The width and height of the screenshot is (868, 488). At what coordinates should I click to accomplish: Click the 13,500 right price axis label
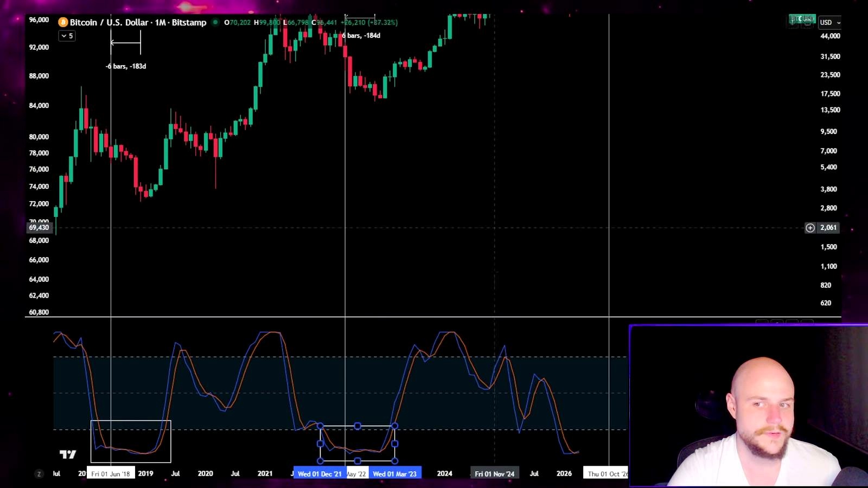click(830, 110)
